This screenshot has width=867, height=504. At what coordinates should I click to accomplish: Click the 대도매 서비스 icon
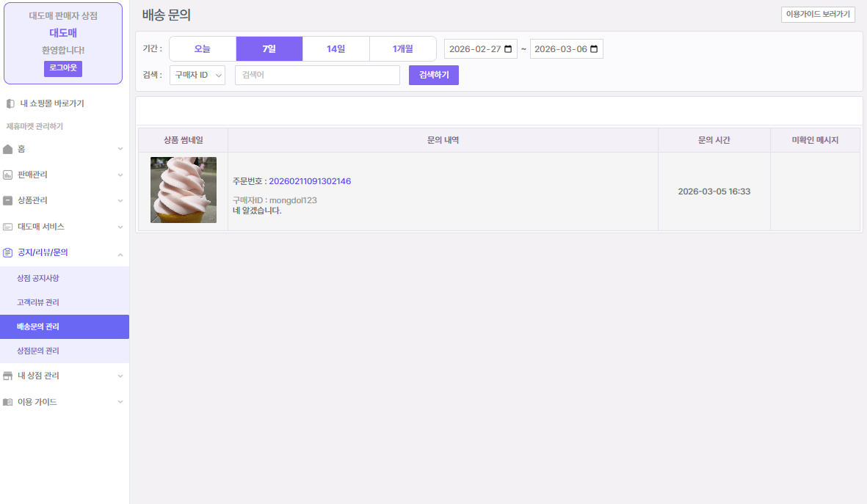[x=8, y=227]
